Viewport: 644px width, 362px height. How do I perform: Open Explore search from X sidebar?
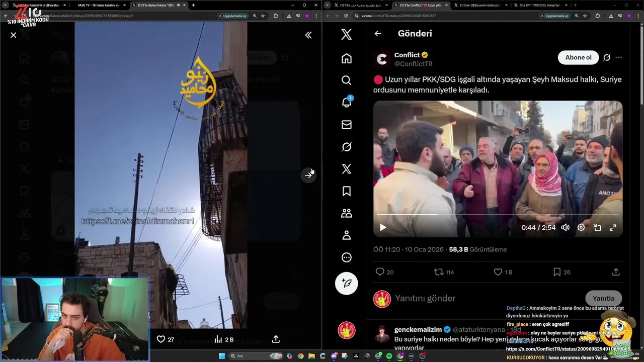click(x=347, y=80)
